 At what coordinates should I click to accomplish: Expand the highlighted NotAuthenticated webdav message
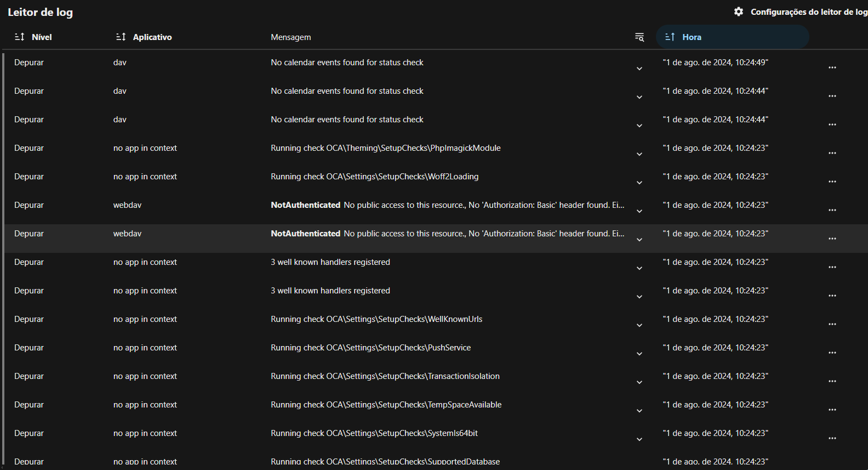pos(639,240)
